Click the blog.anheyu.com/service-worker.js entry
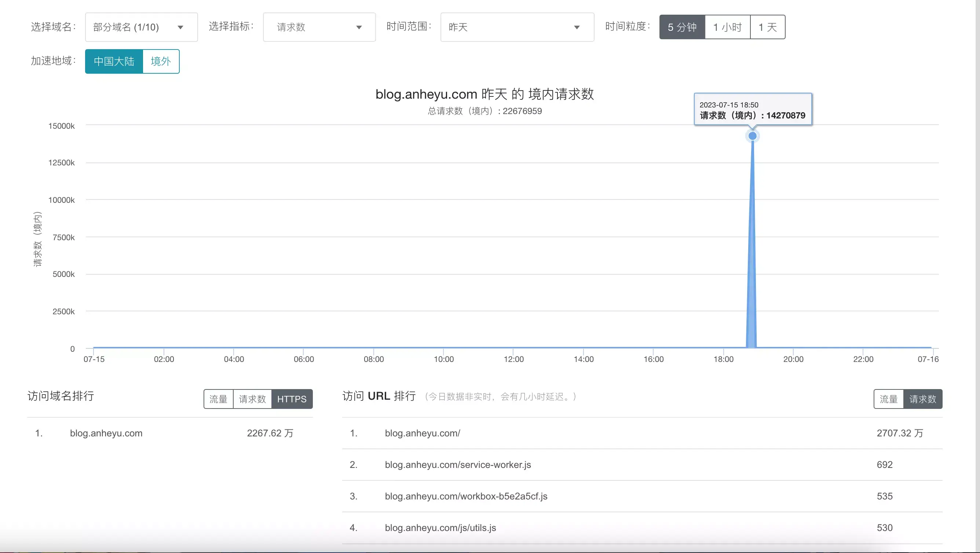This screenshot has width=980, height=553. tap(458, 464)
